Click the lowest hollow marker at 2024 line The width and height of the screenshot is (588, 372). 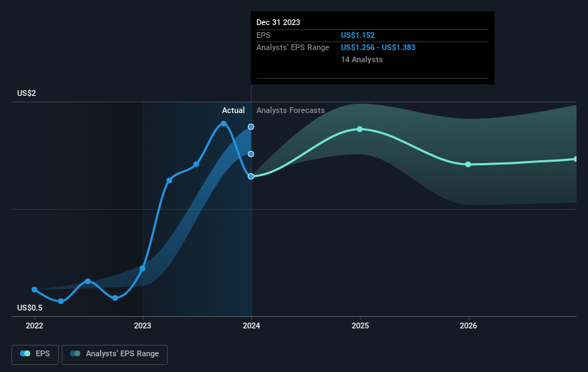coord(251,177)
